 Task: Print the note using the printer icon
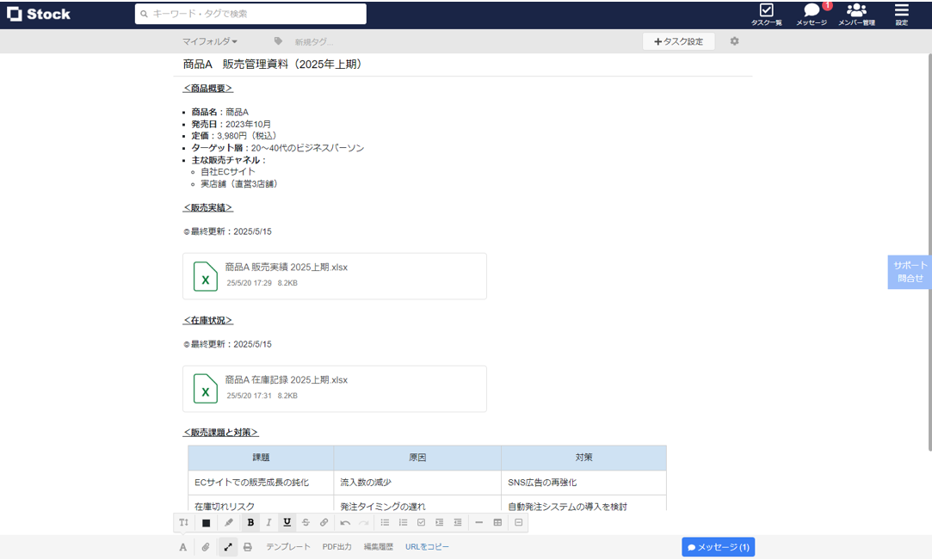[x=248, y=548]
